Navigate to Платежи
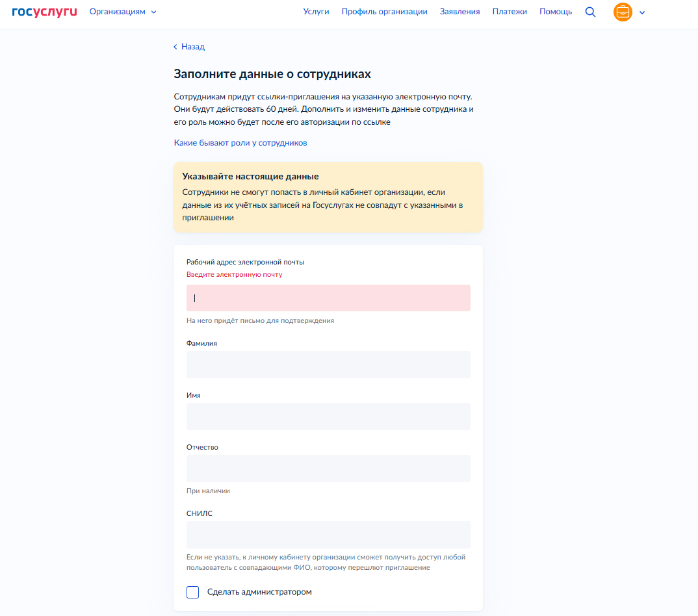The height and width of the screenshot is (616, 698). coord(509,12)
